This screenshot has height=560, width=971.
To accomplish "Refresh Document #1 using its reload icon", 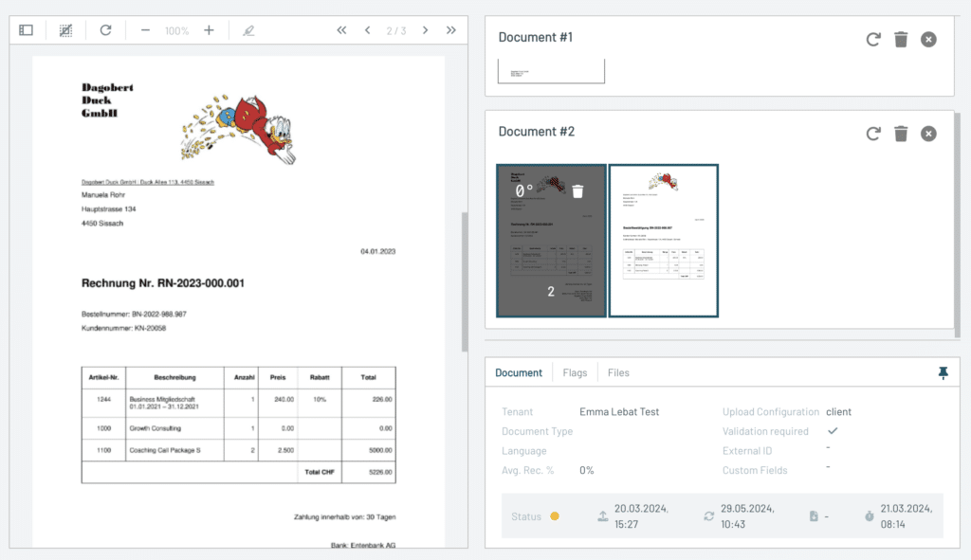I will click(x=872, y=39).
